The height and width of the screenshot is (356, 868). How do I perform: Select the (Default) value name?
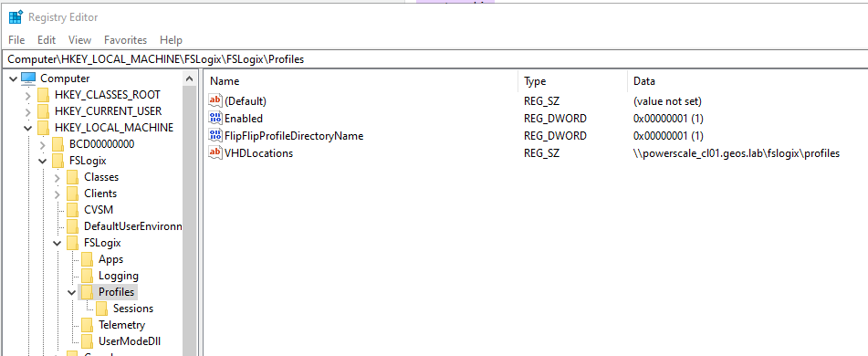pos(246,101)
